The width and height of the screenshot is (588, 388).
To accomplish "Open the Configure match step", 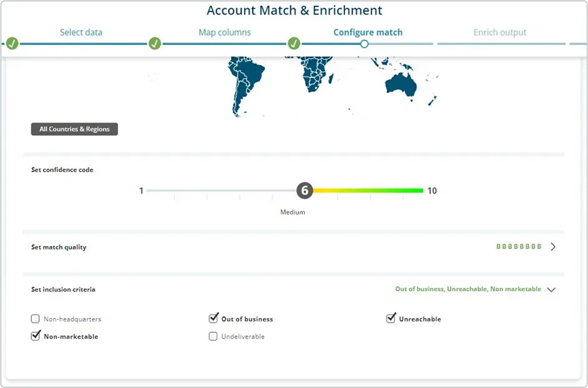I will pos(368,32).
